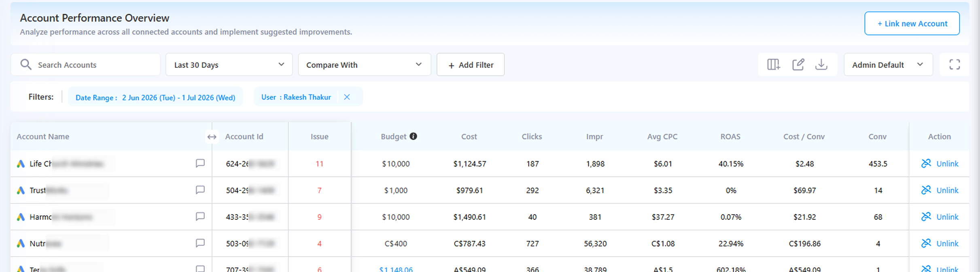This screenshot has height=272, width=980.
Task: Open comments for Nutr account
Action: click(x=200, y=243)
